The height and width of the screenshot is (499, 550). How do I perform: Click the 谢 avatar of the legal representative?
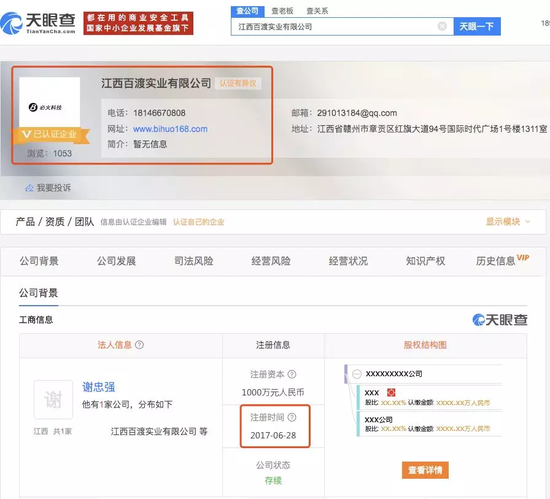coord(53,399)
